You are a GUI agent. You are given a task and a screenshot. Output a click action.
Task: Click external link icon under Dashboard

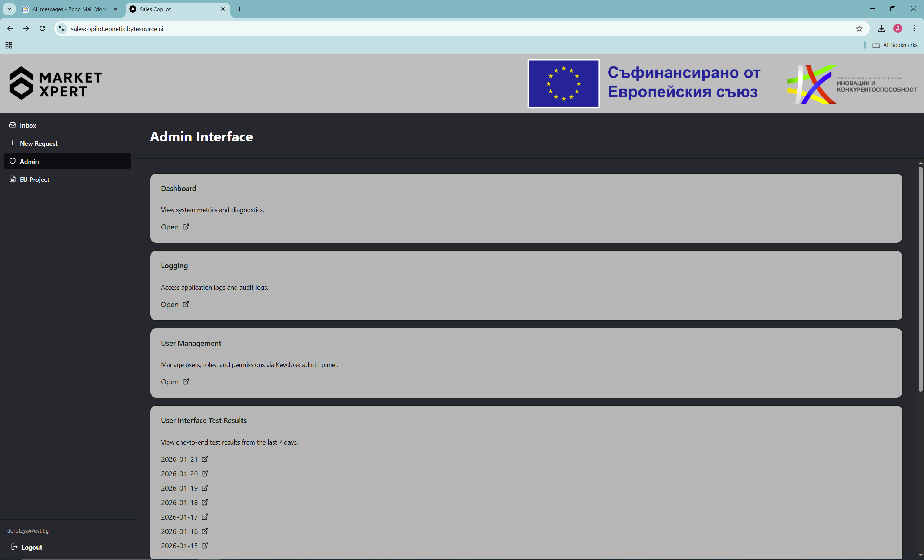(x=186, y=227)
